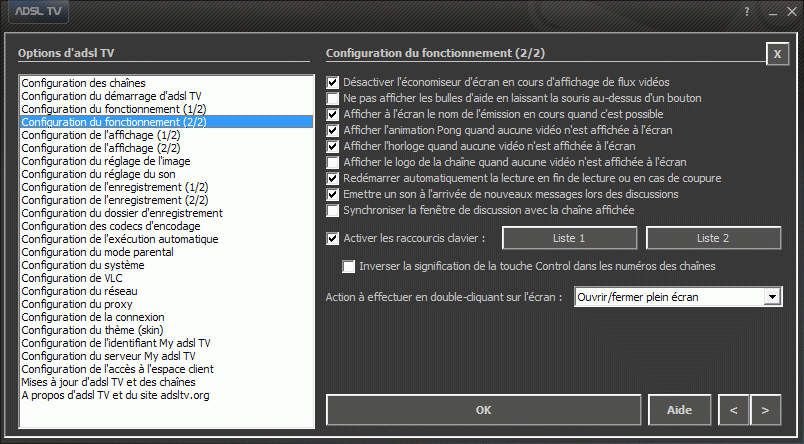Select Configuration du serveur My adsl TV
Viewport: 804px width, 444px height.
(167, 356)
